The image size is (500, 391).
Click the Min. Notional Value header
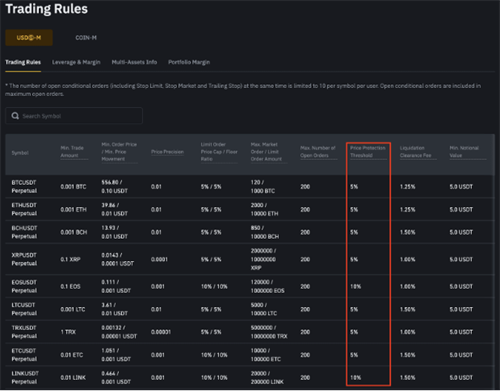tap(464, 152)
